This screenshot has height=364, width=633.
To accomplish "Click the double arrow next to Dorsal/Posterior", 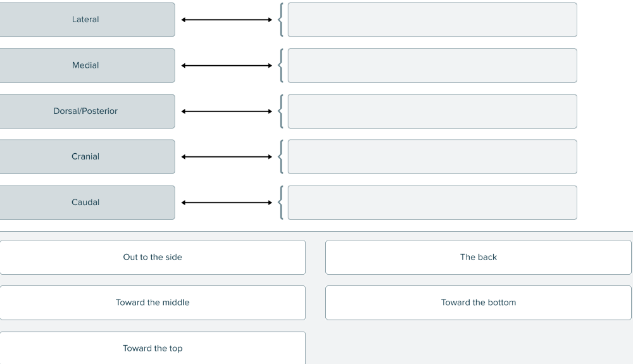I will [227, 111].
